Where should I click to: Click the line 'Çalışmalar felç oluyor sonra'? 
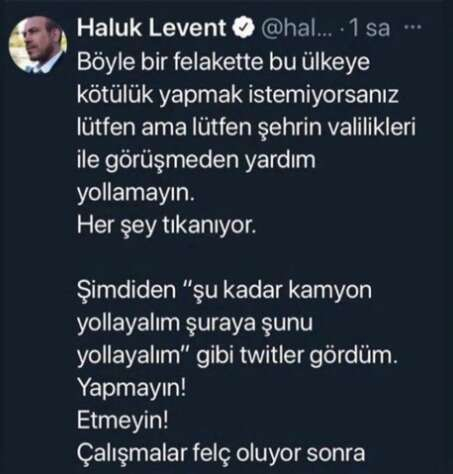coord(221,453)
